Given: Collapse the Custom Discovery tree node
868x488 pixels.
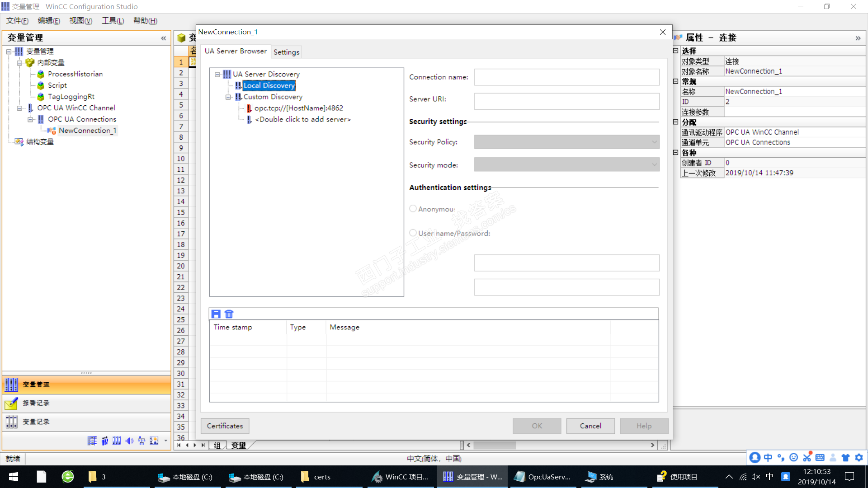Looking at the screenshot, I should pyautogui.click(x=228, y=97).
